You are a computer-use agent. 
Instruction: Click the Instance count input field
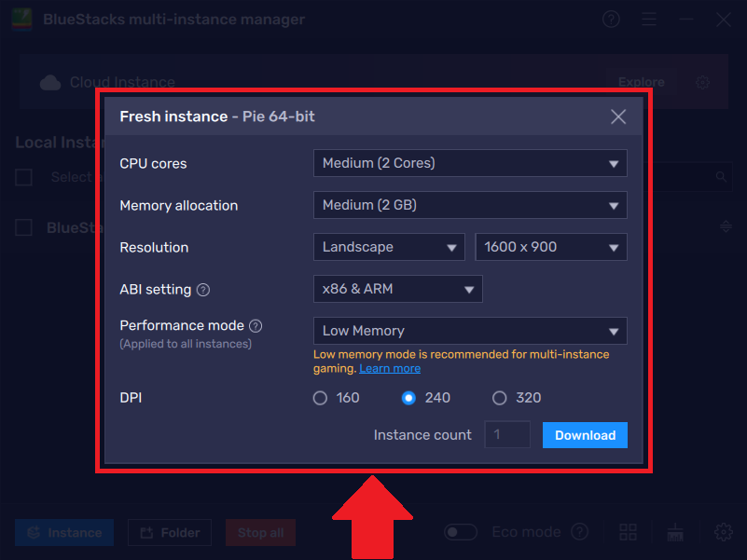507,435
